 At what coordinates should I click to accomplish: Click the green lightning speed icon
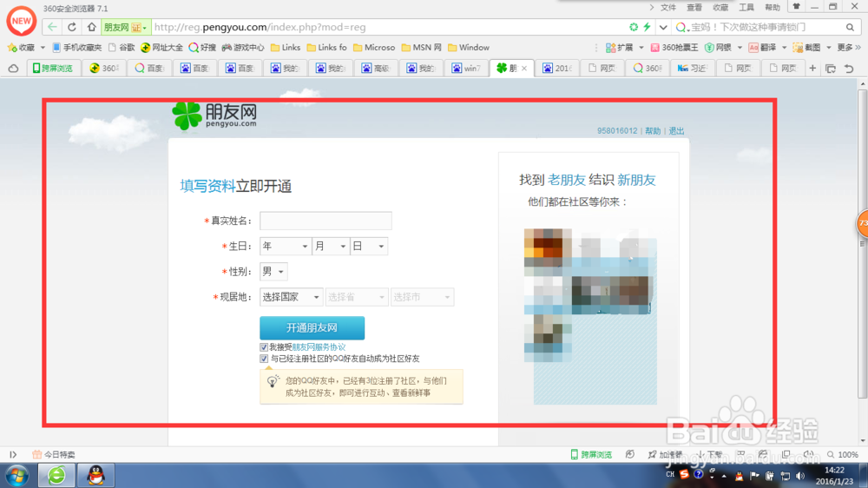[647, 27]
